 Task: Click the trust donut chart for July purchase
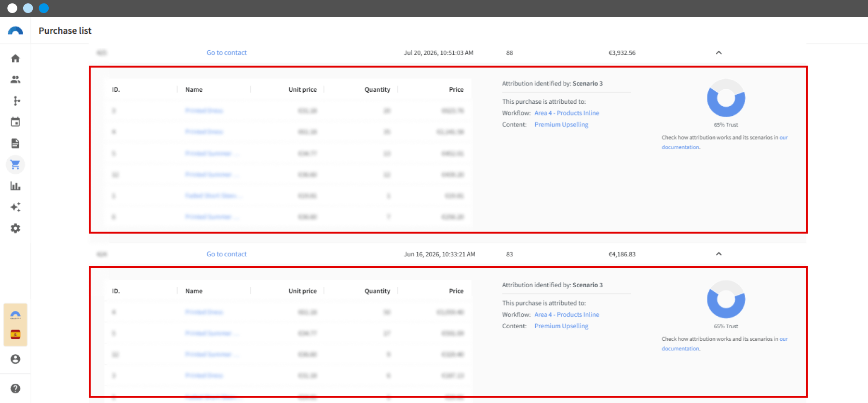(726, 98)
